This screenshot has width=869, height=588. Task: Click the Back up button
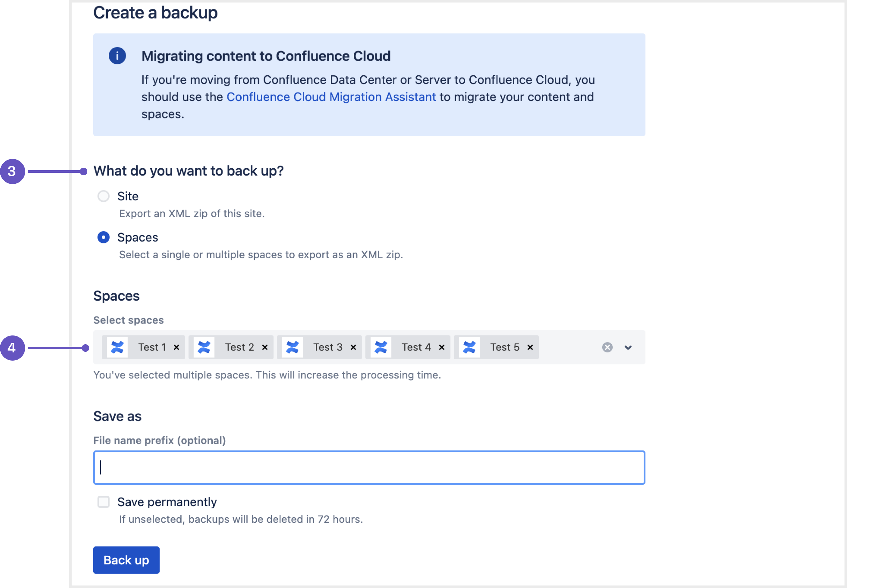click(126, 560)
